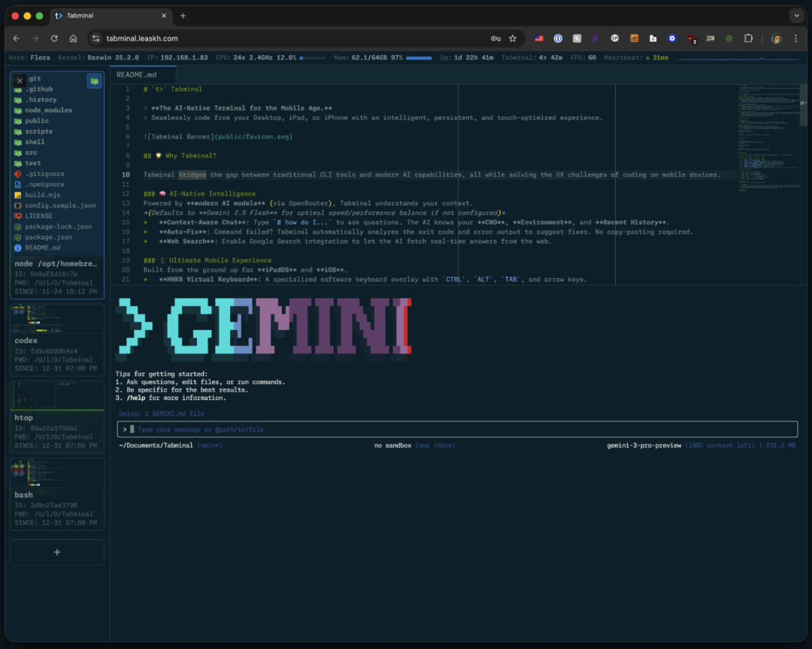Open the password key icon
This screenshot has width=812, height=649.
(x=495, y=38)
